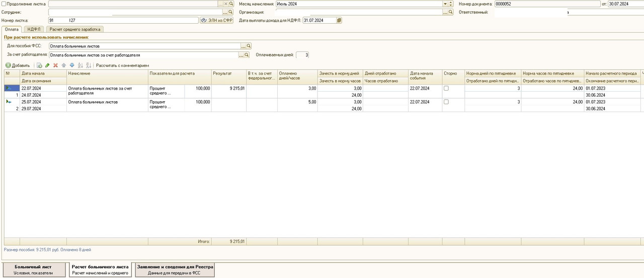Viewport: 644px width, 278px height.
Task: Click end date cell 24.07.2024
Action: (x=43, y=95)
